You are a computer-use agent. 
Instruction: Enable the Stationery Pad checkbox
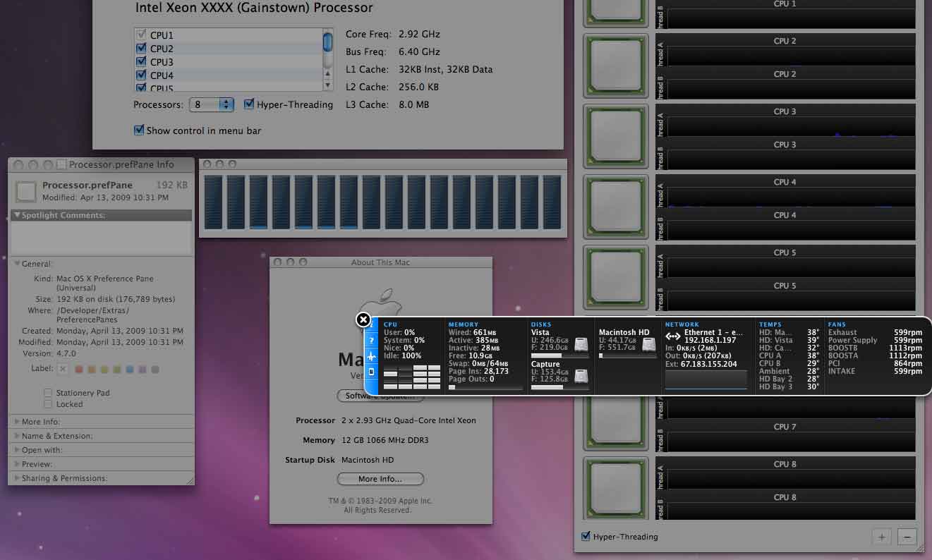(48, 393)
